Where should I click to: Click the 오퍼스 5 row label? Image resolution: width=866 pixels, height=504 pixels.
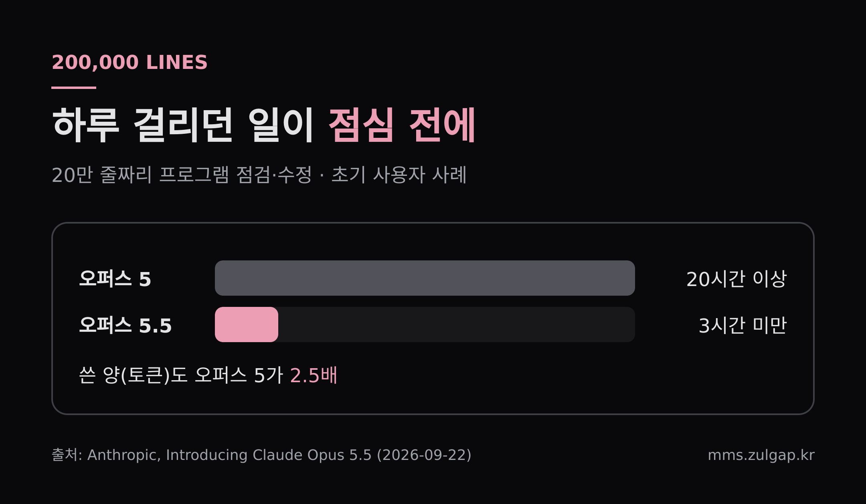(115, 279)
